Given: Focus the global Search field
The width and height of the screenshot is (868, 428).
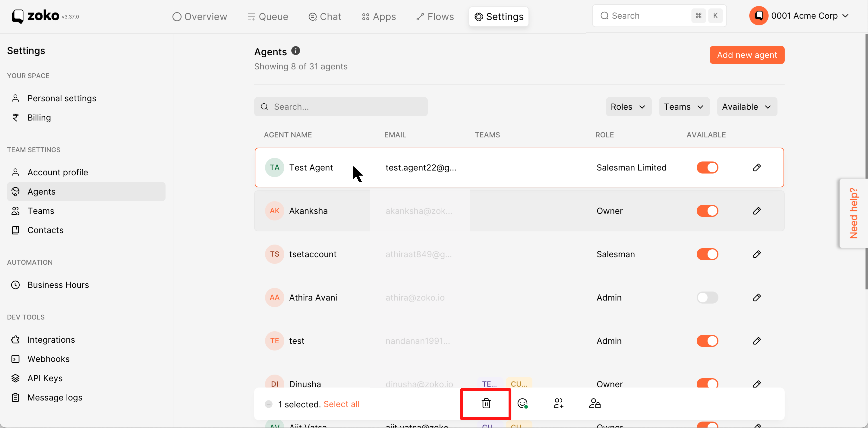Looking at the screenshot, I should 659,16.
